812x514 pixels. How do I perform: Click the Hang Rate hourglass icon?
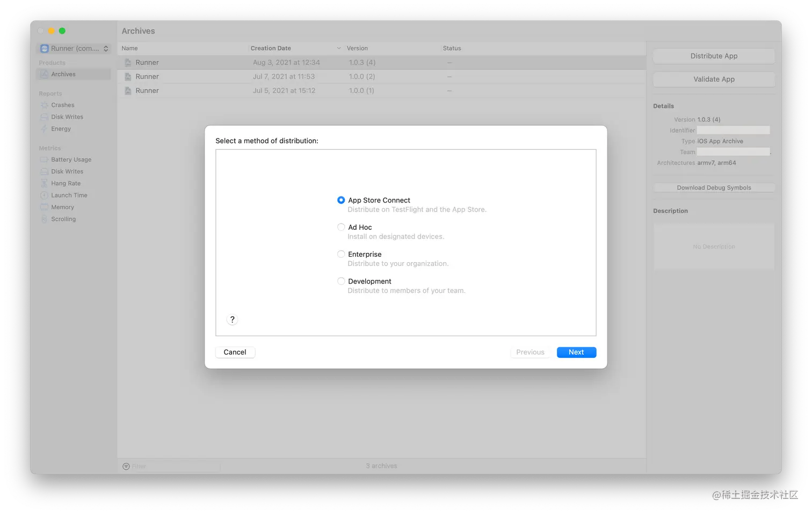pos(44,183)
